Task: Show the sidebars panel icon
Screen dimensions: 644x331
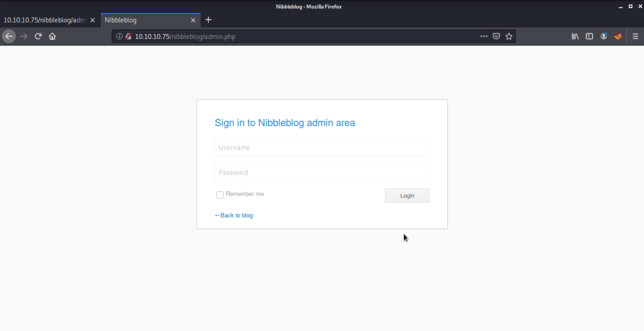Action: coord(589,36)
